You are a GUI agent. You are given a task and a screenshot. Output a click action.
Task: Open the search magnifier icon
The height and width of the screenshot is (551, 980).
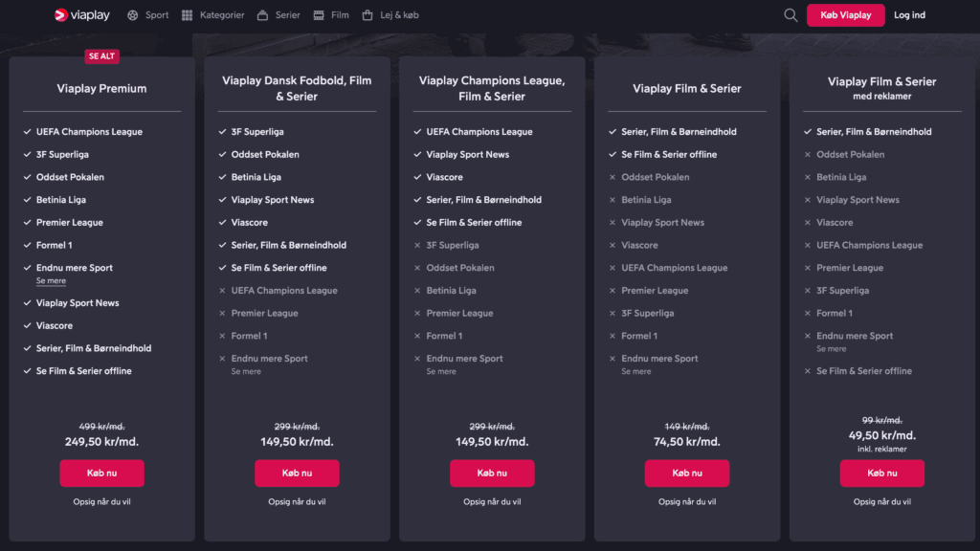[x=791, y=15]
